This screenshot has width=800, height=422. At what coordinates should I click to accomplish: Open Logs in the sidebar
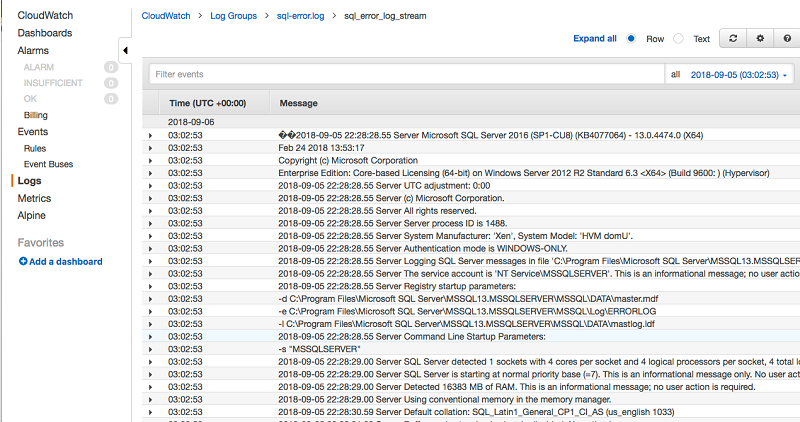tap(29, 181)
